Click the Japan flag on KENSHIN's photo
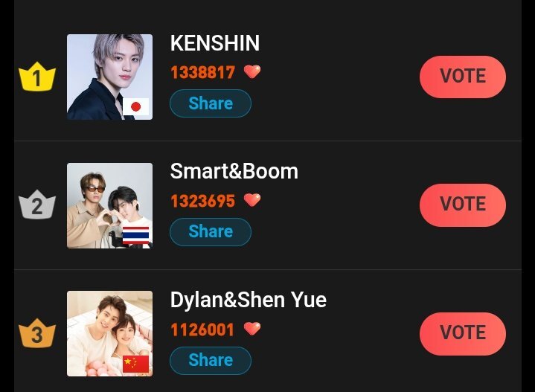The width and height of the screenshot is (535, 392). pyautogui.click(x=136, y=107)
